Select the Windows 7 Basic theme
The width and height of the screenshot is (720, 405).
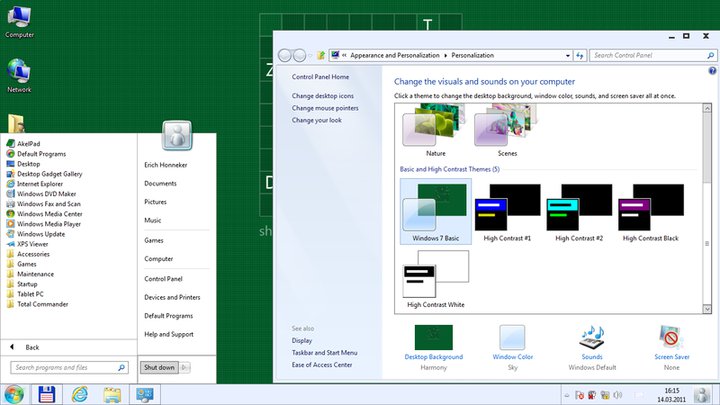(435, 212)
